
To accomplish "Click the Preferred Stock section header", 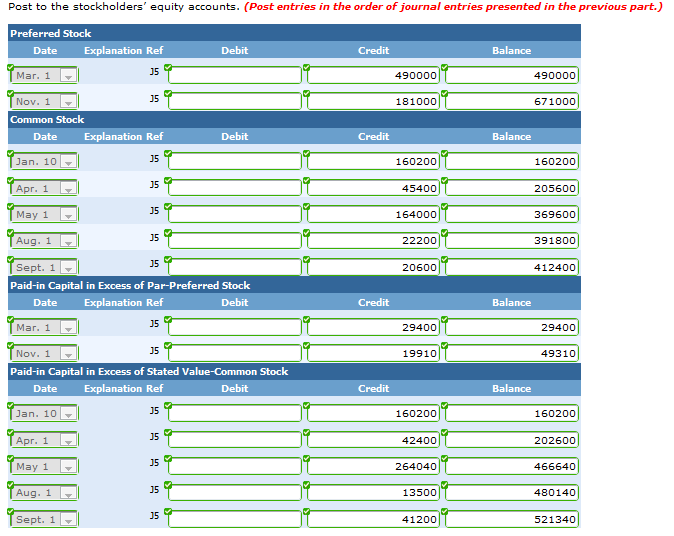I will [294, 33].
